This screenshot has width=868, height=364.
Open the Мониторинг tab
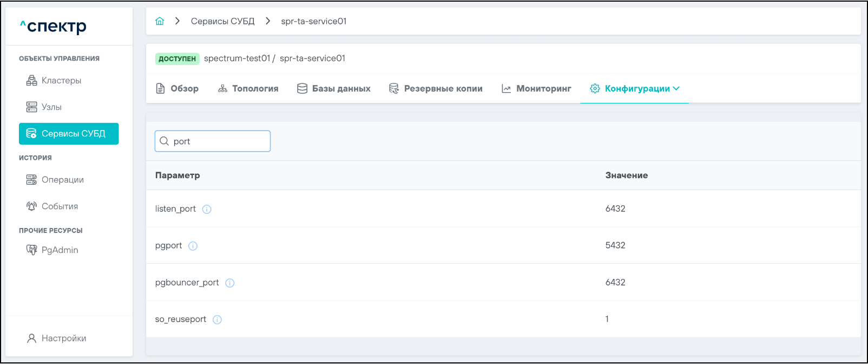(536, 89)
